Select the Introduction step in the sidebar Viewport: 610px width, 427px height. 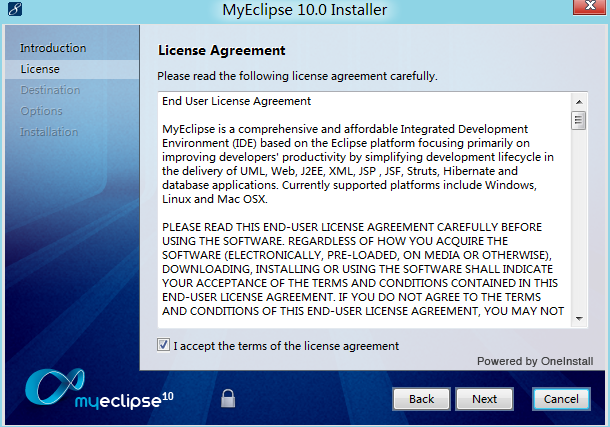[53, 48]
